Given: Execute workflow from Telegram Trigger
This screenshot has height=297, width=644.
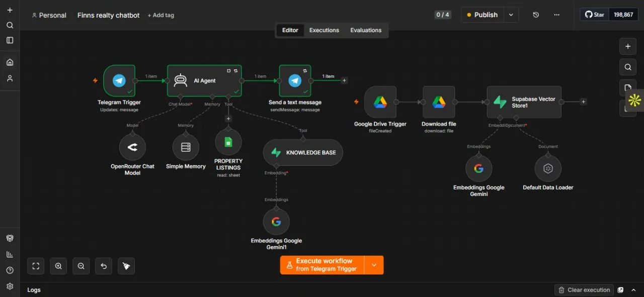Looking at the screenshot, I should [323, 265].
